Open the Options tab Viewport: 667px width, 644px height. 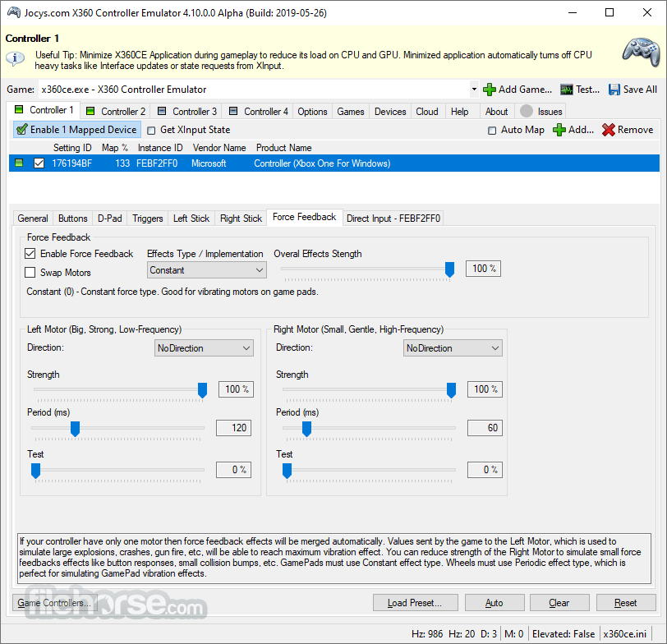pyautogui.click(x=312, y=112)
